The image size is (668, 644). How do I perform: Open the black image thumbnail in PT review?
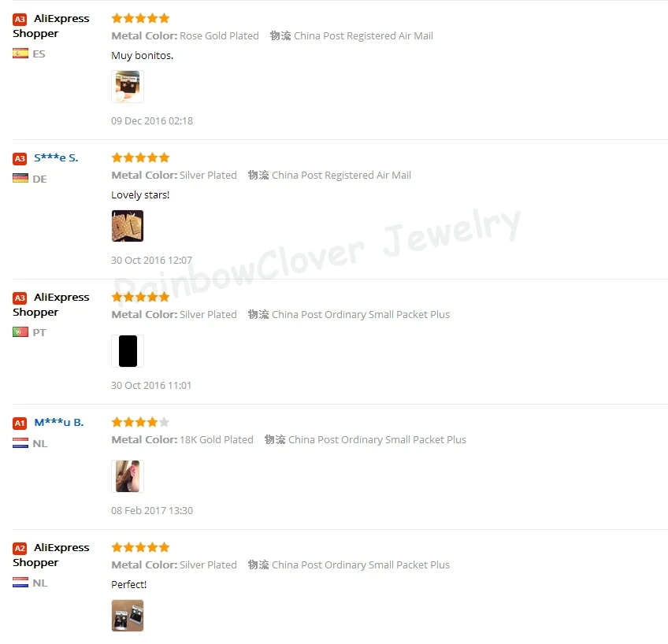(x=128, y=351)
